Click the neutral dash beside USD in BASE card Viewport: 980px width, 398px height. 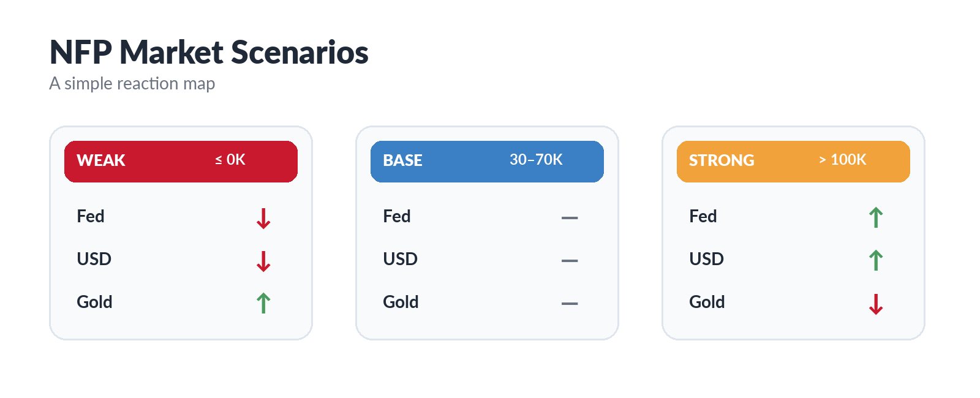point(570,260)
